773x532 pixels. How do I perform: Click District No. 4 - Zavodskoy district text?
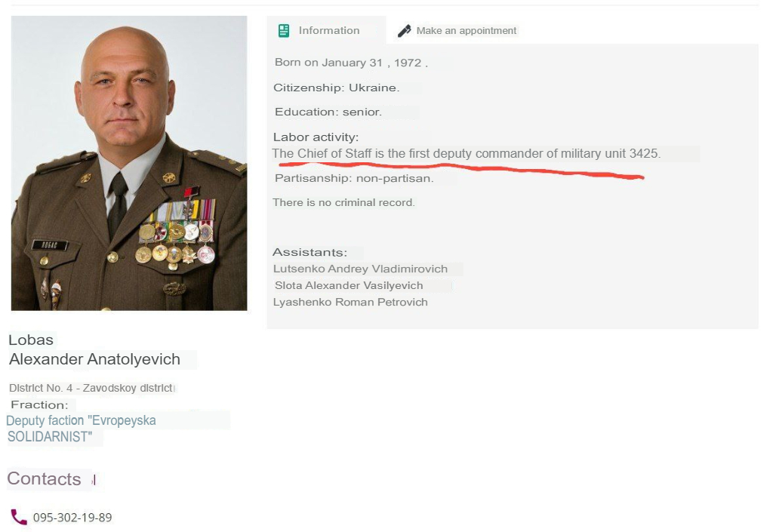coord(91,388)
